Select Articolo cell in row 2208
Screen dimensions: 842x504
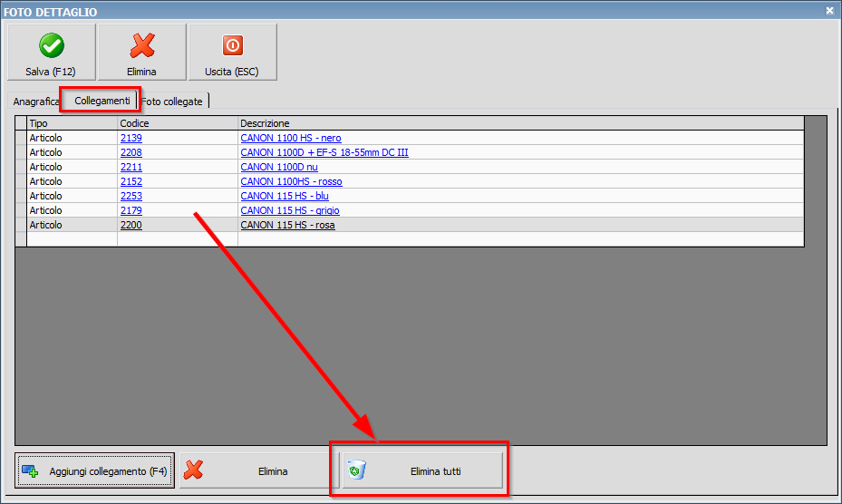pos(72,152)
